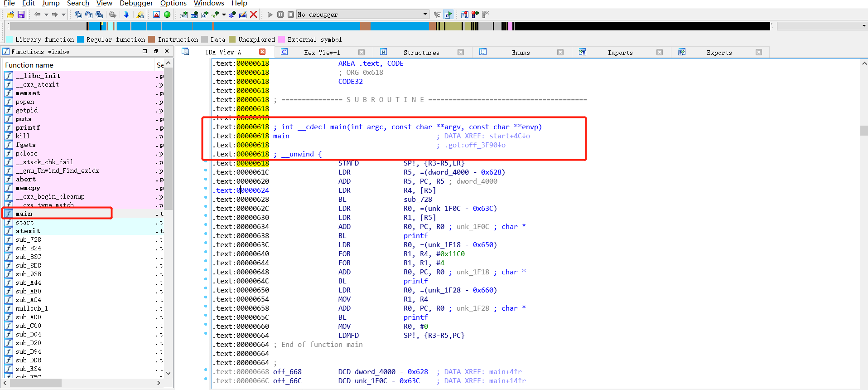Open the Search menu
This screenshot has width=868, height=390.
78,3
